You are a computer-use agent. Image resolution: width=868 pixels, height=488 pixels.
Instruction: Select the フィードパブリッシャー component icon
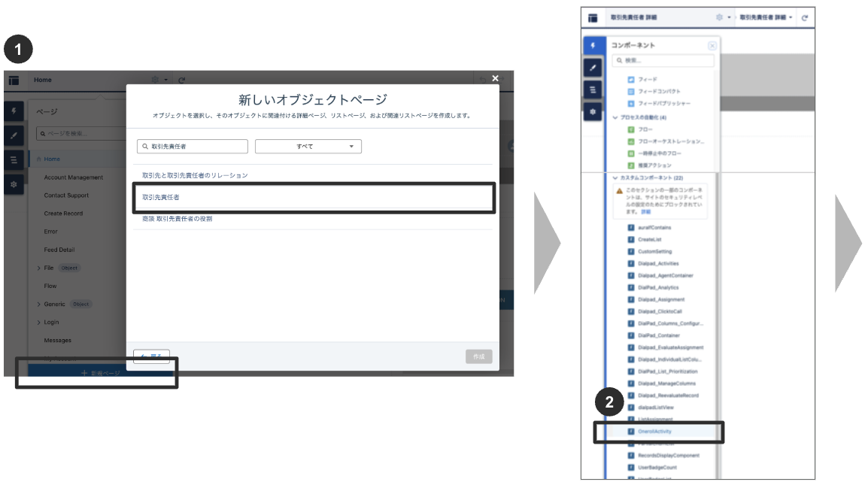[x=631, y=103]
